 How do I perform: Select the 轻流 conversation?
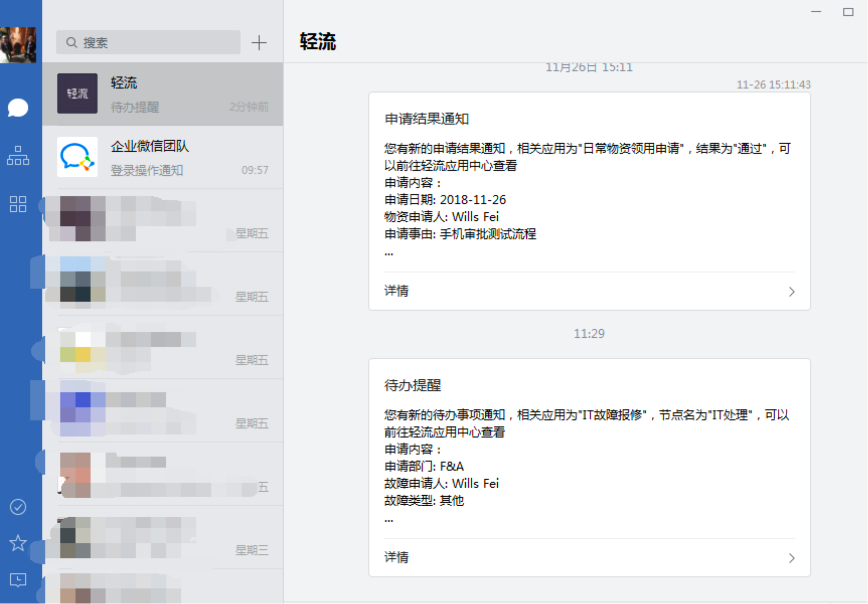pos(163,94)
